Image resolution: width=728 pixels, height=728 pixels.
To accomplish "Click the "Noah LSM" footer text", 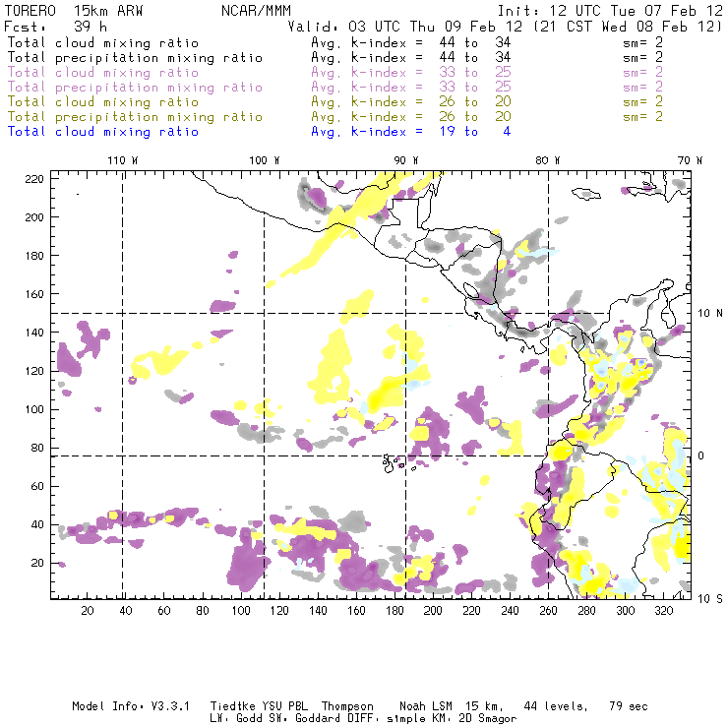I will [426, 706].
